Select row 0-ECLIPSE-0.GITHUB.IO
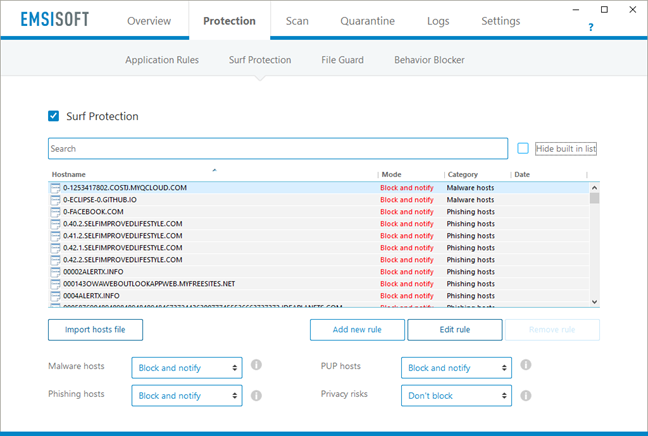Screen dimensions: 648x436 [319, 200]
